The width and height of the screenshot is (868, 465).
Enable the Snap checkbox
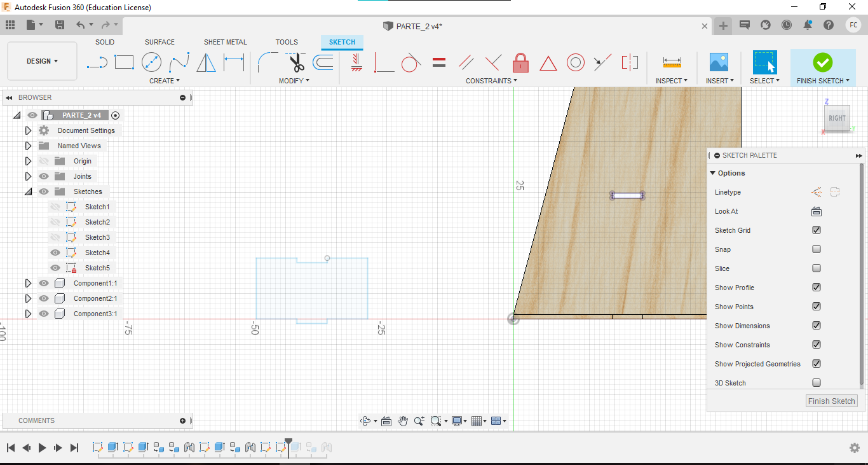point(817,249)
